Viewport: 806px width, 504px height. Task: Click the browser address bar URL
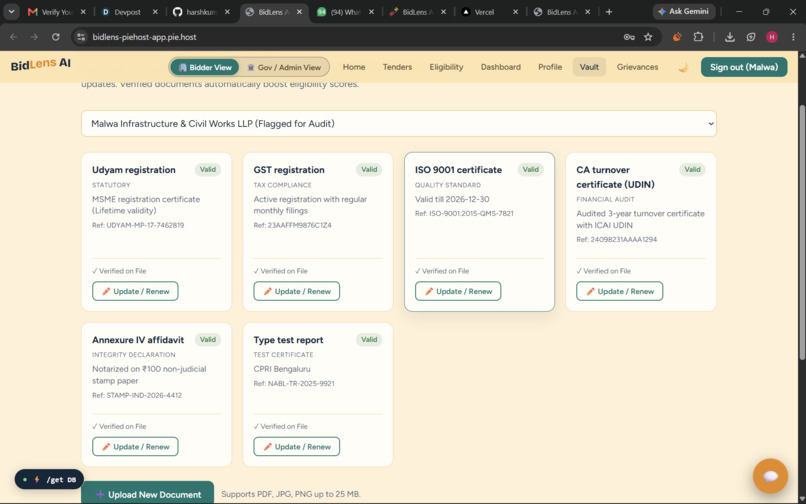click(x=144, y=37)
